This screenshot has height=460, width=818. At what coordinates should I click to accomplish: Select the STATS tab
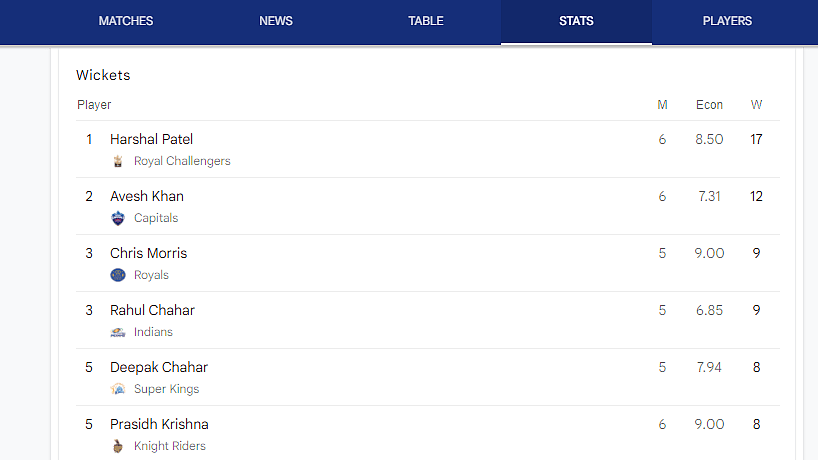click(x=576, y=21)
